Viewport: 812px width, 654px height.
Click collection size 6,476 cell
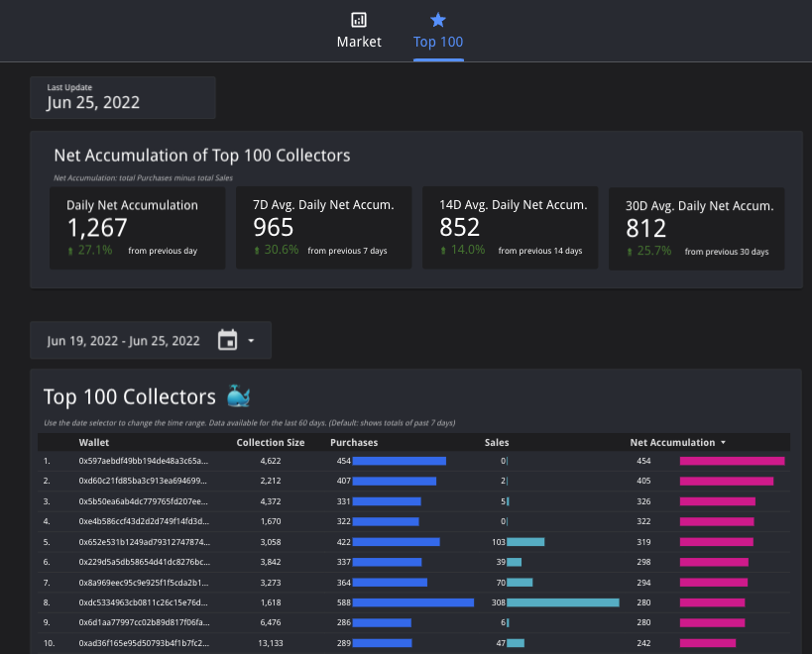tap(271, 622)
